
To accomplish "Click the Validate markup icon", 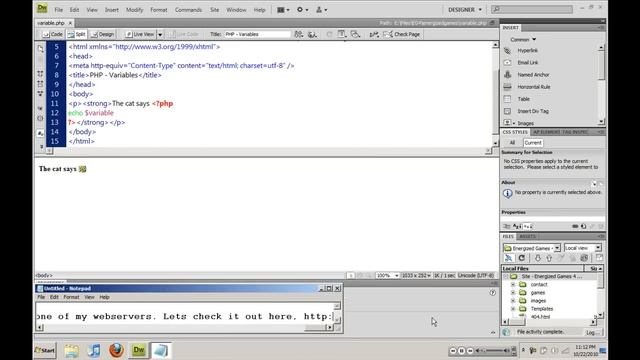I will pos(374,34).
